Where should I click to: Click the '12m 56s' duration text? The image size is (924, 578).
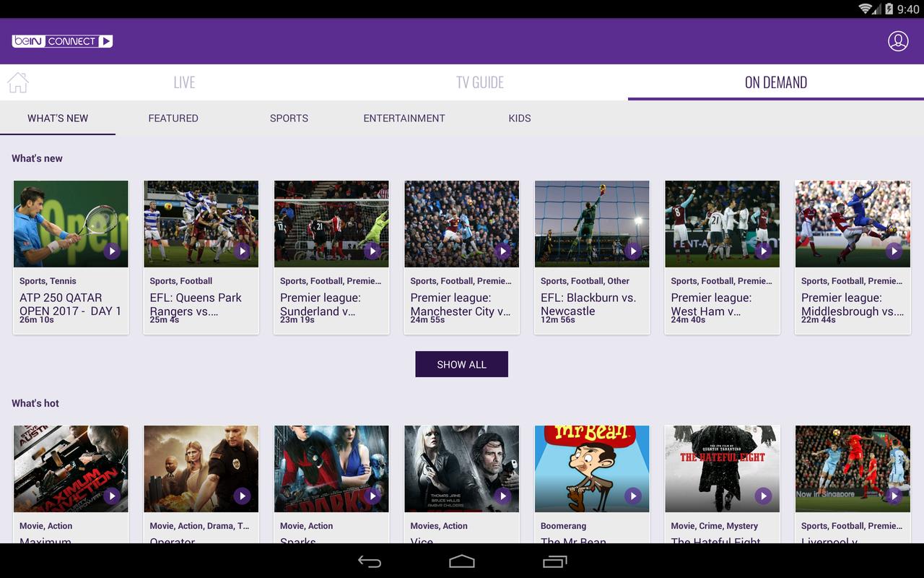click(x=558, y=319)
